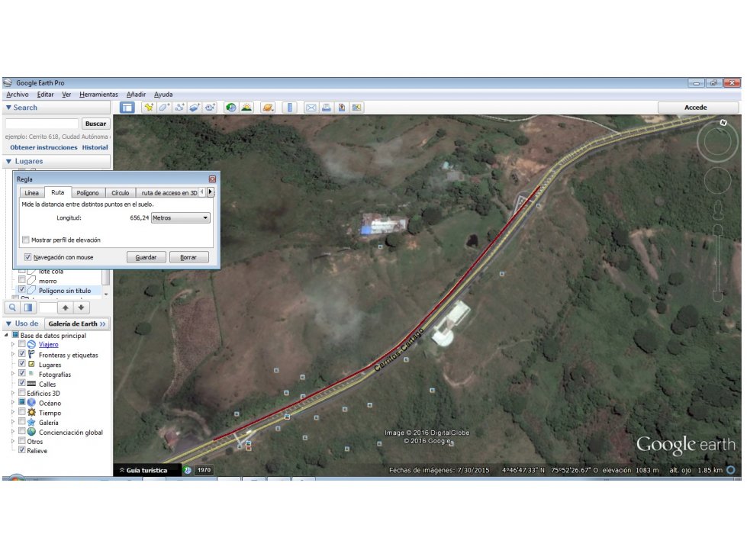Close the Regla dialog
The image size is (747, 560).
(212, 179)
